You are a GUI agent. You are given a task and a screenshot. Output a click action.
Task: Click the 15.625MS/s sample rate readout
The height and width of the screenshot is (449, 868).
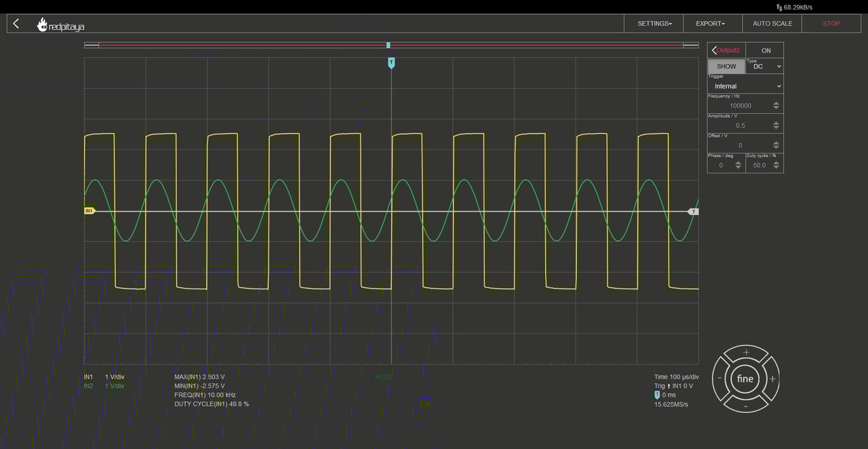[671, 404]
